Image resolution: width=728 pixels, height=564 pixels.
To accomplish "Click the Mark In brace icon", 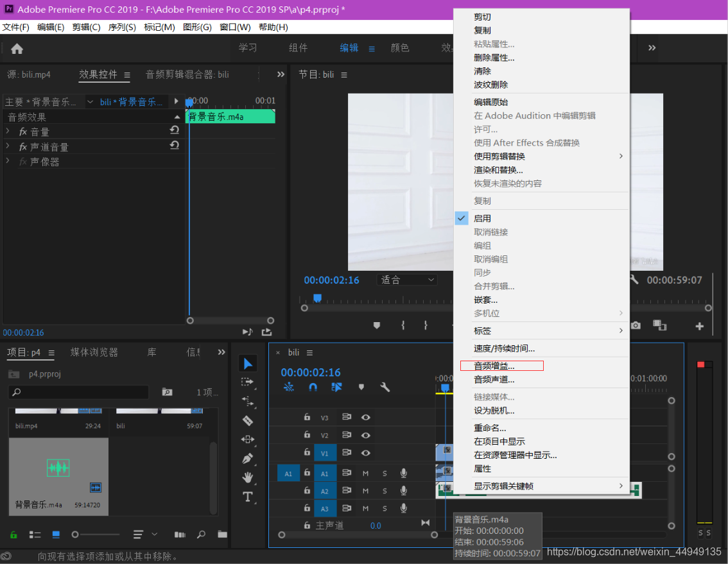I will point(403,325).
